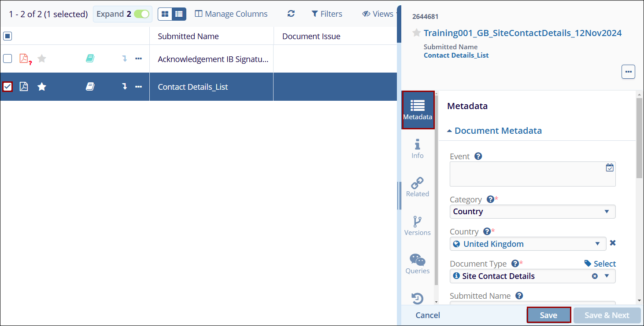Open three-dot menu on Acknowledgement row
This screenshot has height=326, width=644.
pos(138,59)
